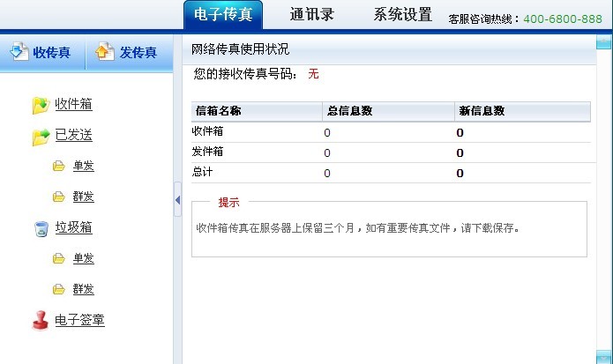Click the 垃圾箱 recycle bin icon
This screenshot has height=364, width=613.
point(41,228)
